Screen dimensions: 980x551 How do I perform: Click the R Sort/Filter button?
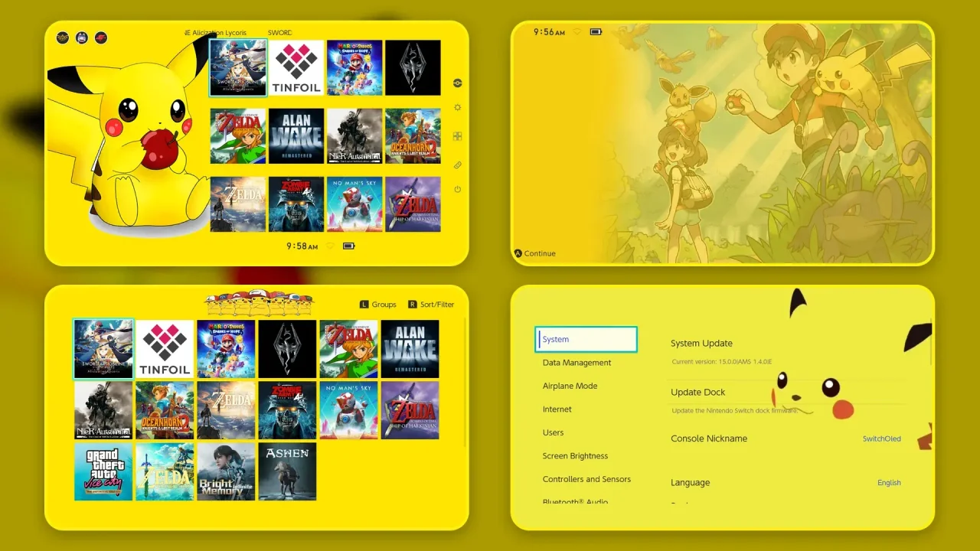click(431, 305)
